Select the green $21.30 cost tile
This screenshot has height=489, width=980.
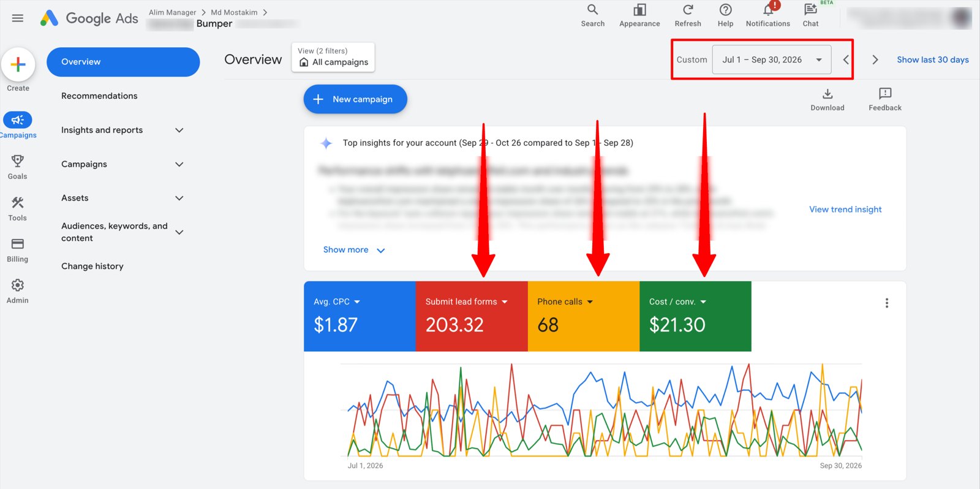(695, 316)
